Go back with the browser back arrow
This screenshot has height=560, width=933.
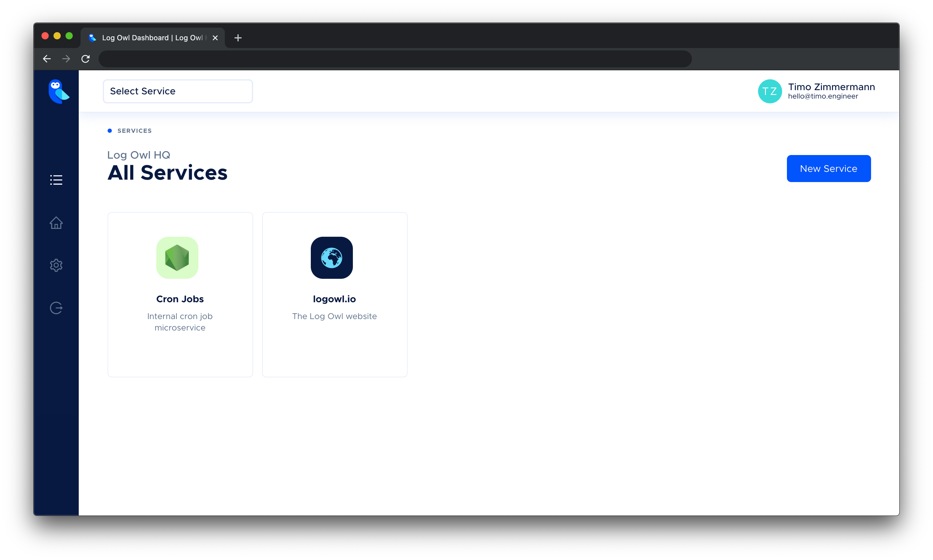47,59
